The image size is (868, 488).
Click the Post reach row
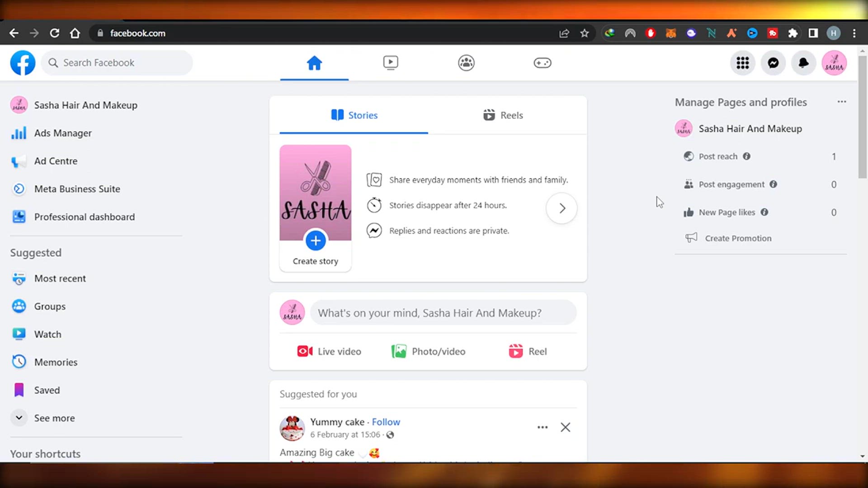pos(759,156)
